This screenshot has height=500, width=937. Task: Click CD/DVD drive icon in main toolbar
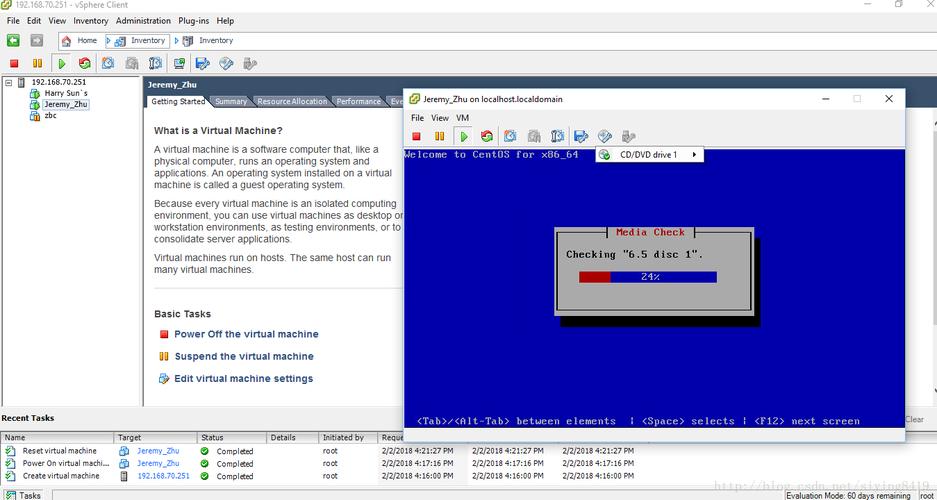point(226,63)
